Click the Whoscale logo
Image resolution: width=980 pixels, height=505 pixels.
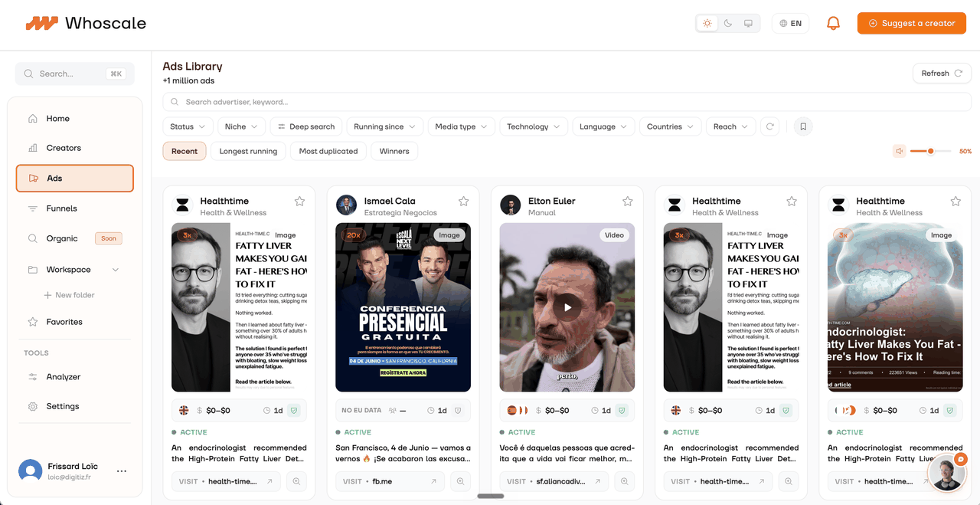pos(86,23)
